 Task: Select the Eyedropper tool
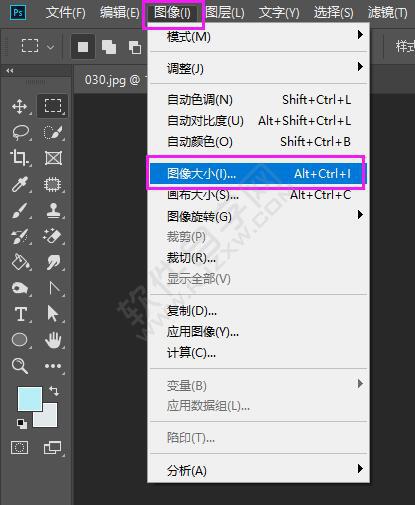click(19, 184)
